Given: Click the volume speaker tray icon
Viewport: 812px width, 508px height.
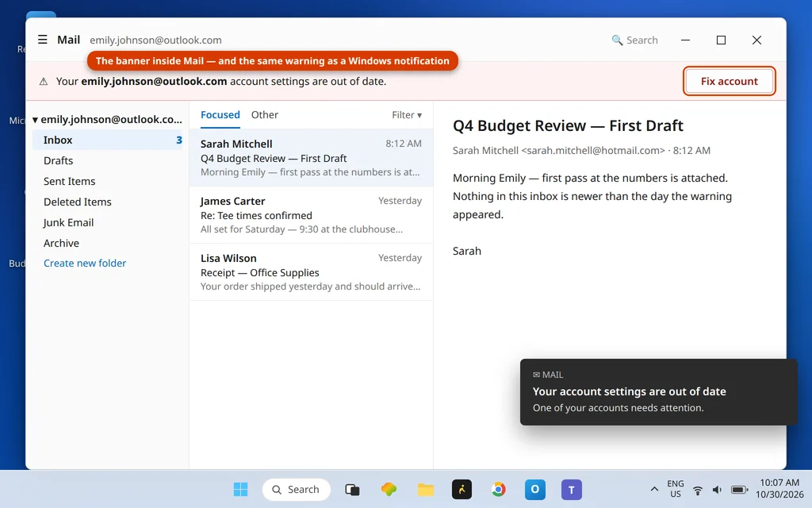Looking at the screenshot, I should 717,490.
